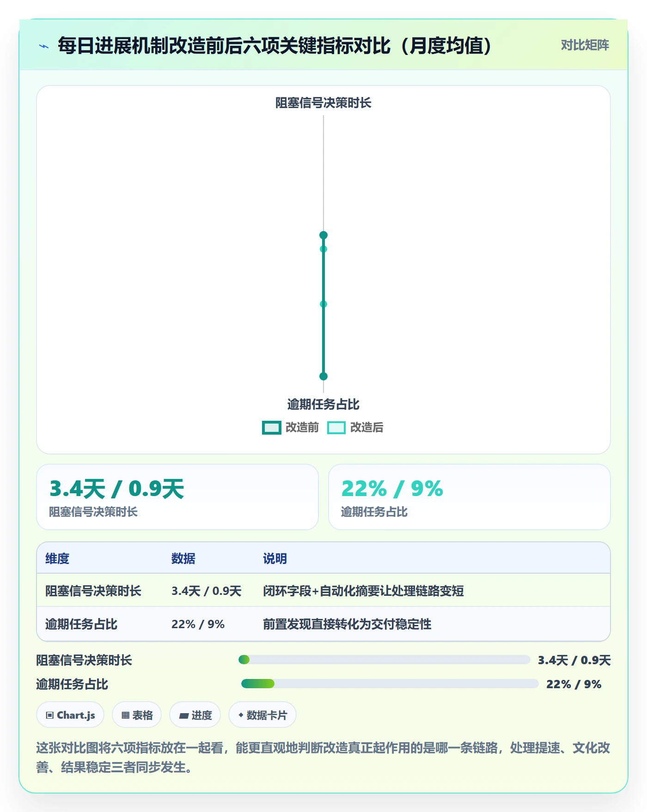Click 前置发现直接转化为交付稳定性 description
Image resolution: width=647 pixels, height=812 pixels.
click(347, 624)
